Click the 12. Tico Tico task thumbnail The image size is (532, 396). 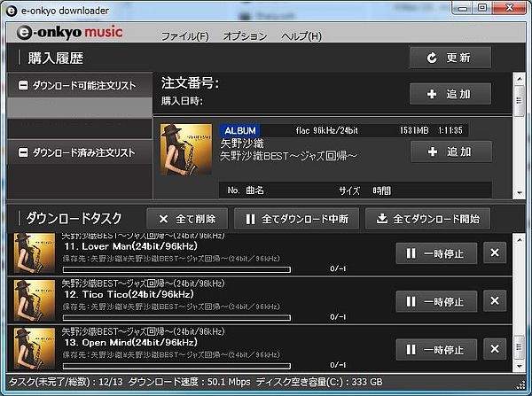point(35,300)
